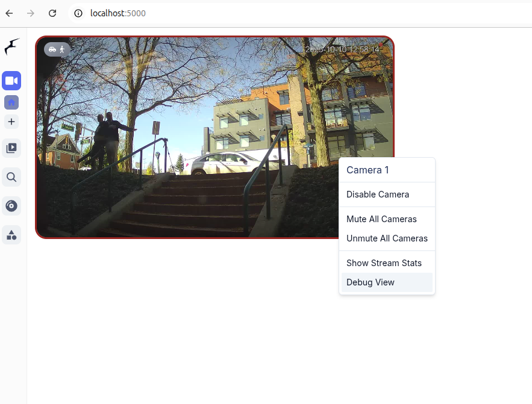Select Show Stream Stats
The image size is (532, 404).
click(x=384, y=263)
